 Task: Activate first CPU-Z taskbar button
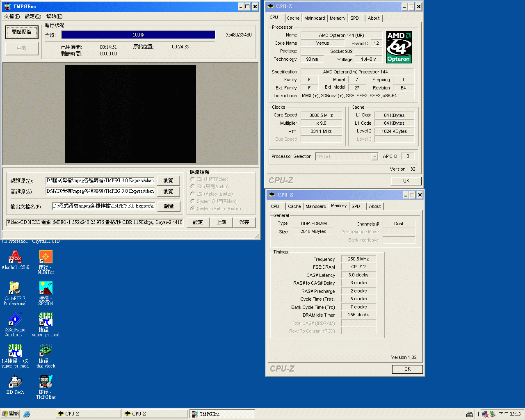click(89, 414)
